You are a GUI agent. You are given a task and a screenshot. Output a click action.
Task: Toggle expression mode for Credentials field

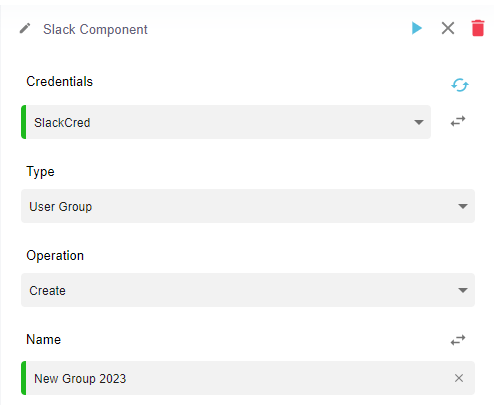click(458, 121)
